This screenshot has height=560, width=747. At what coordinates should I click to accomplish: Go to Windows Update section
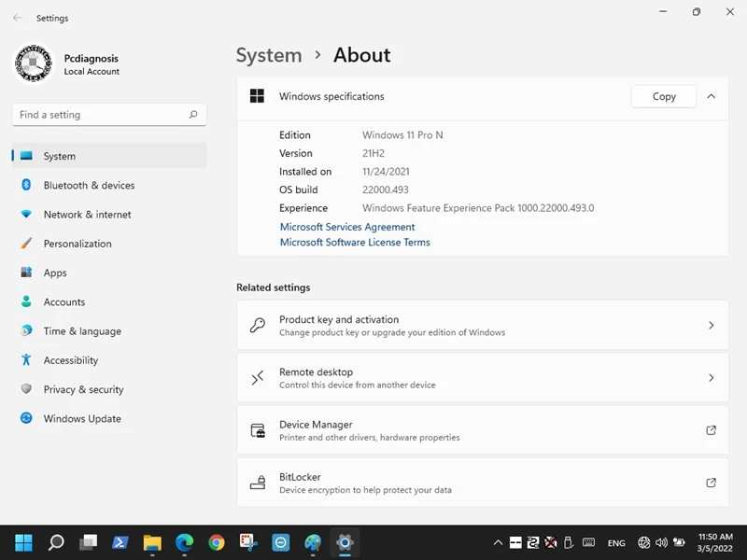point(82,419)
